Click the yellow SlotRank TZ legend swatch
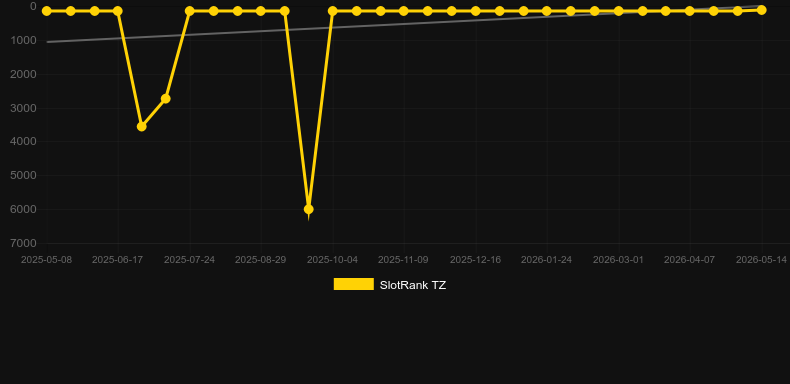Screen dimensions: 790x384 pyautogui.click(x=354, y=284)
